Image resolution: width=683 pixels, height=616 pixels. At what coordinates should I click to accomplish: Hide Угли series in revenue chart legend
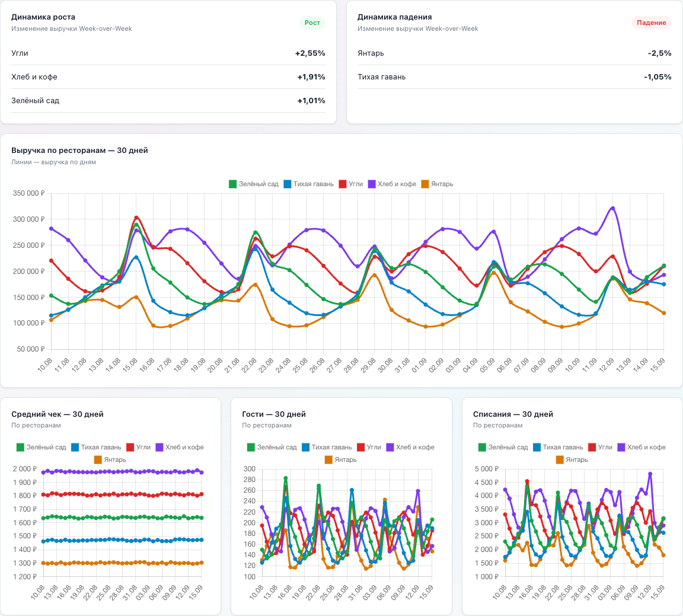pyautogui.click(x=350, y=184)
